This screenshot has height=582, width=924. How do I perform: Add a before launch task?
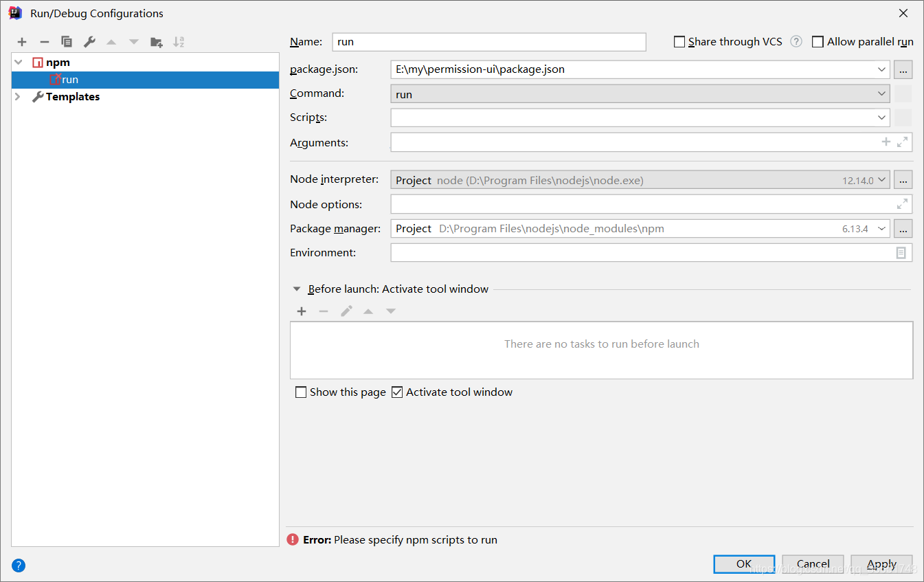tap(302, 311)
